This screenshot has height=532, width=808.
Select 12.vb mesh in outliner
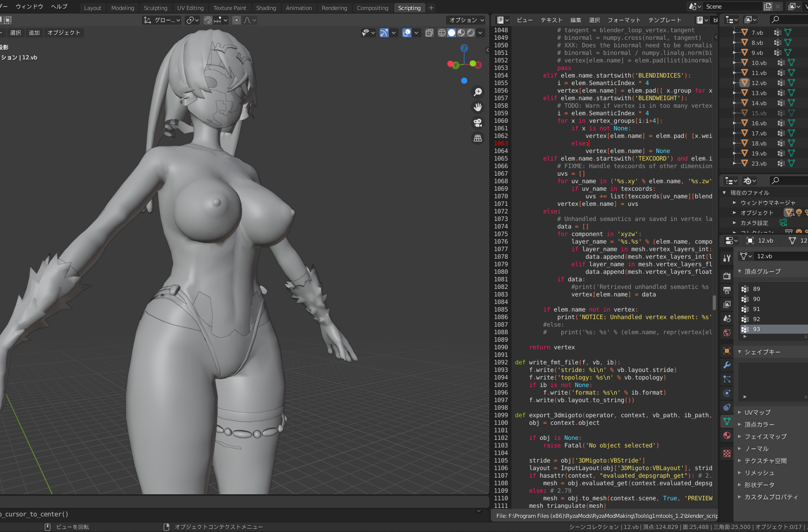(x=759, y=83)
